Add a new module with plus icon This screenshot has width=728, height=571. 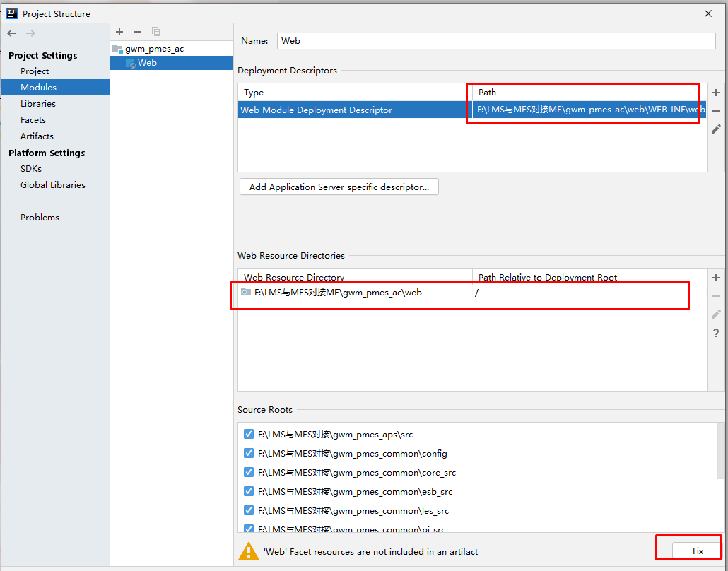pyautogui.click(x=119, y=32)
